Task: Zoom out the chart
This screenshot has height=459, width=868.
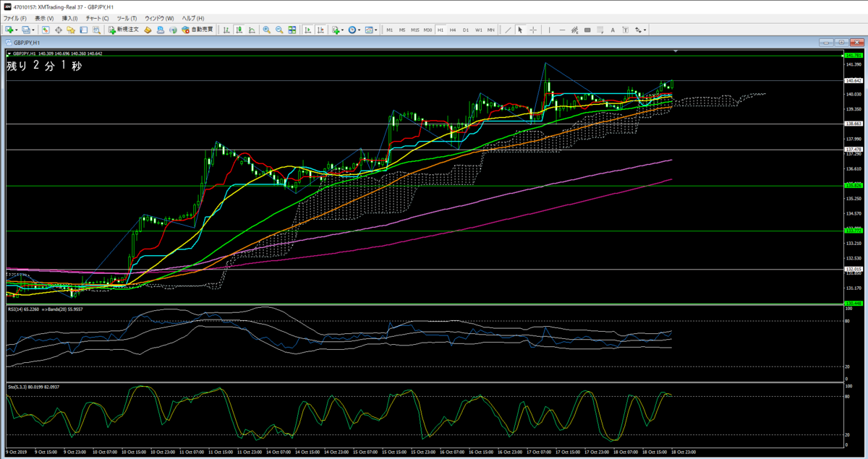Action: [279, 30]
